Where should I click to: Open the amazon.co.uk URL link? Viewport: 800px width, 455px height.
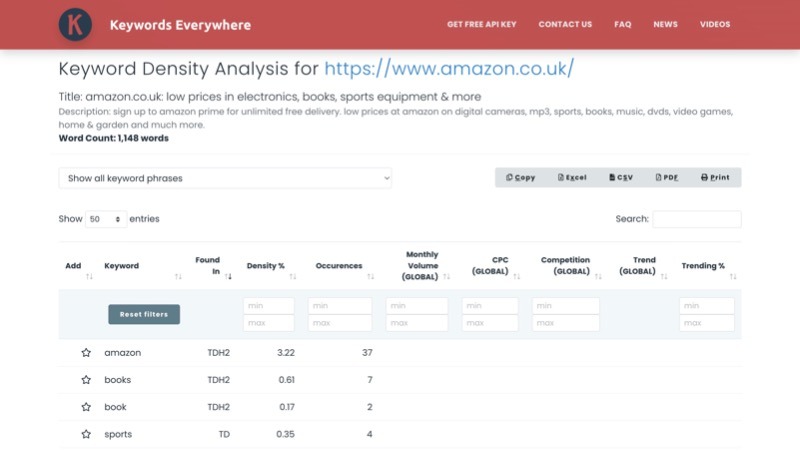click(x=449, y=68)
